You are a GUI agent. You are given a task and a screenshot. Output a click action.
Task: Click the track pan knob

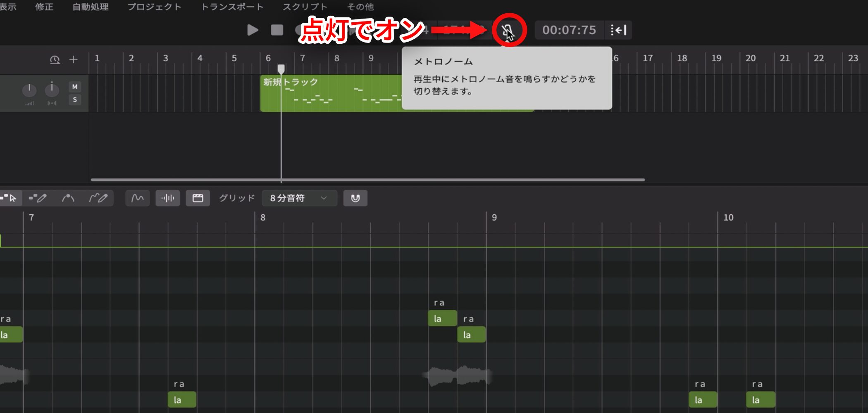tap(52, 90)
